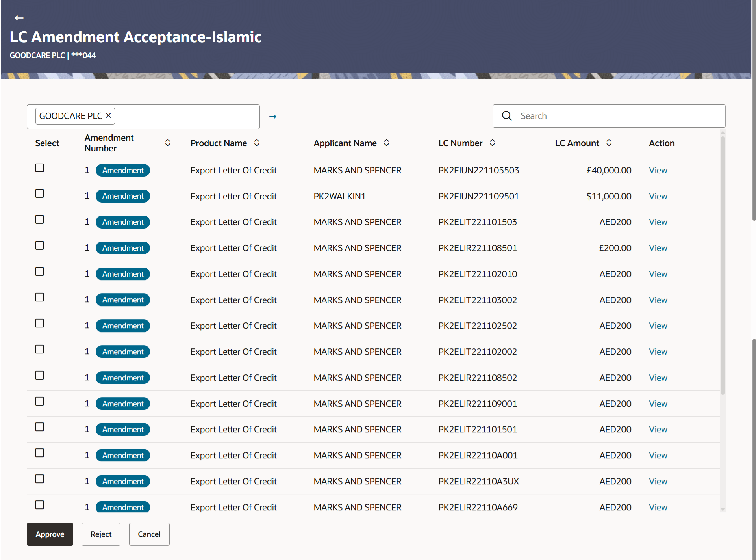The image size is (756, 560).
Task: Tick checkbox for PK2ELIR221108502
Action: [39, 375]
